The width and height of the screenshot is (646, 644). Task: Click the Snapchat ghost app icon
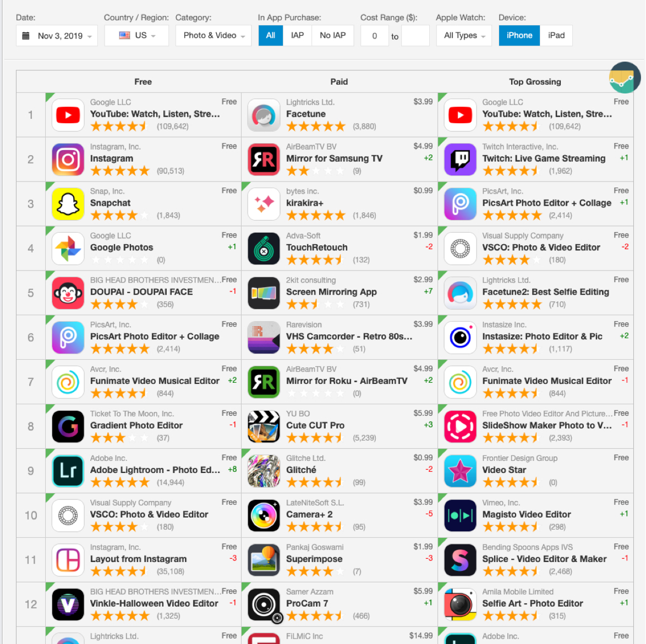coord(68,204)
